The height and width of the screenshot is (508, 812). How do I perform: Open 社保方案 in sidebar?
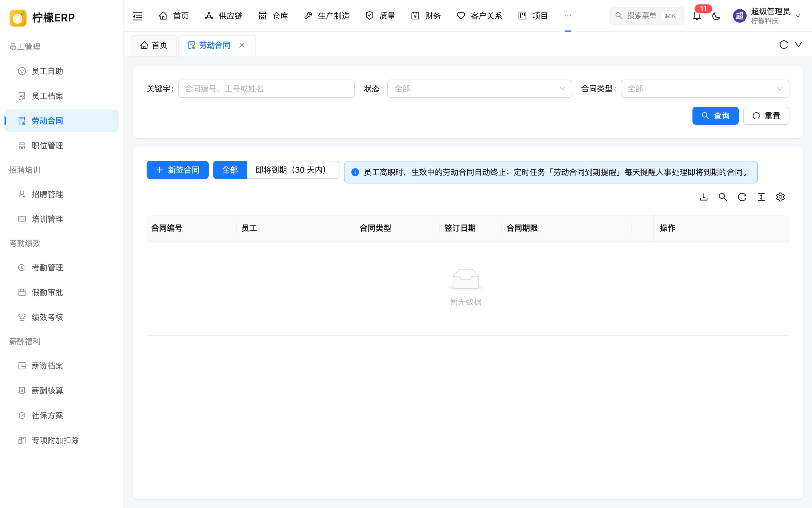[62, 416]
